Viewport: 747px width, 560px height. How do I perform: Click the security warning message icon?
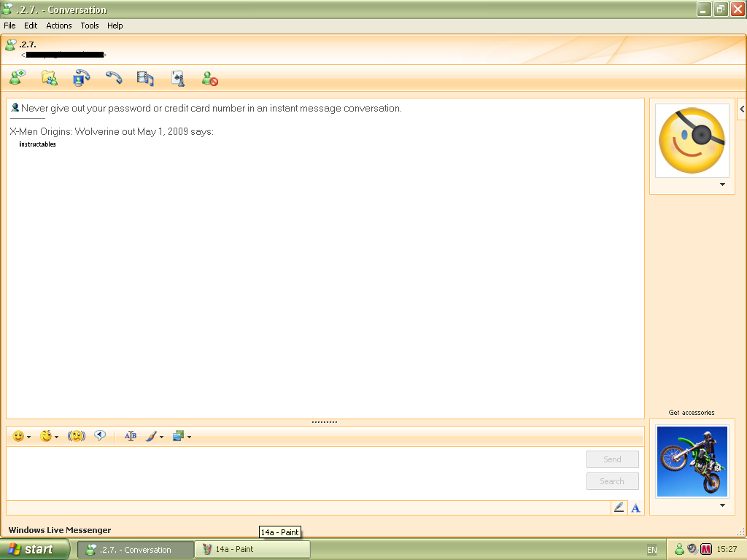coord(15,108)
